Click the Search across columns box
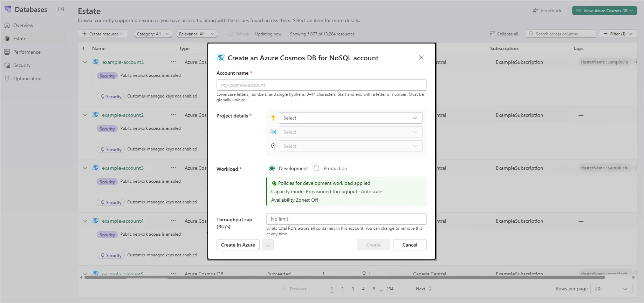Viewport: 644px width, 303px height. [x=561, y=34]
